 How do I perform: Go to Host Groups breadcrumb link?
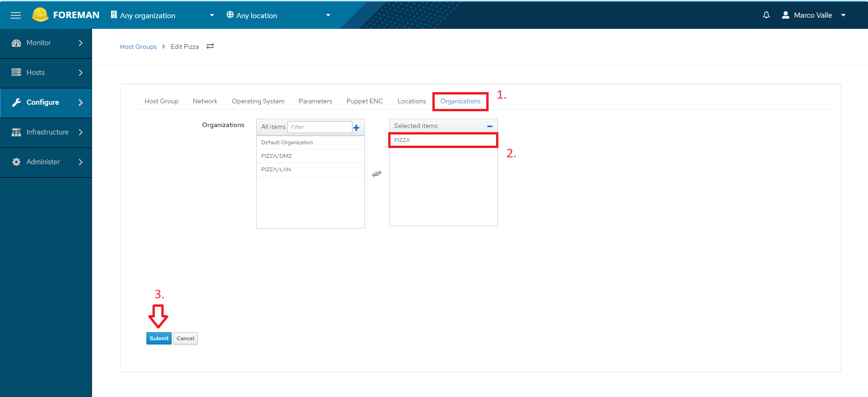coord(138,47)
